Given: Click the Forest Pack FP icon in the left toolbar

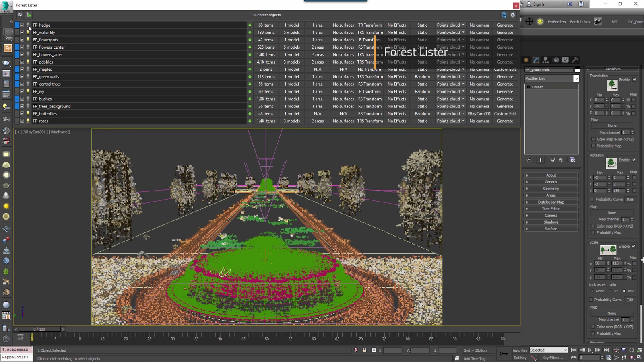Looking at the screenshot, I should tap(8, 48).
